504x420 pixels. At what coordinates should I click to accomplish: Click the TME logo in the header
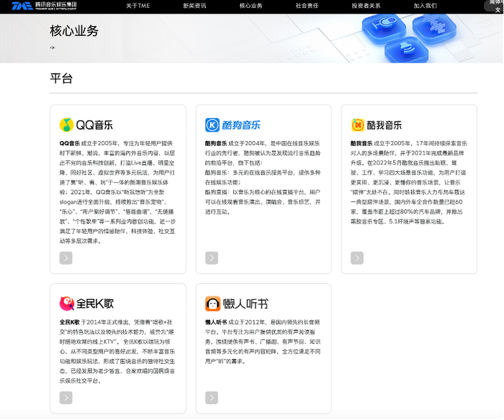(x=44, y=6)
